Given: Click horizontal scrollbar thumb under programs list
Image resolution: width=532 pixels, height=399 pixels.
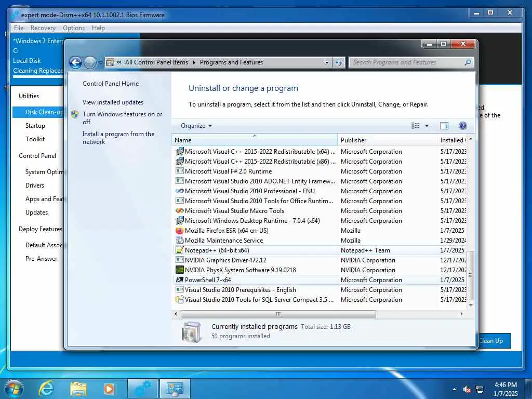Looking at the screenshot, I should (278, 314).
